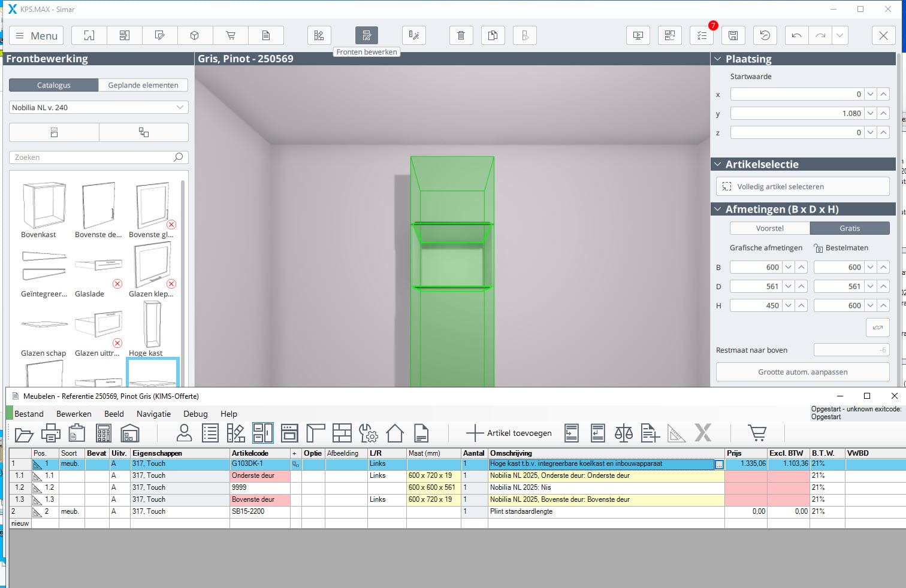Collapse the Plaatsing section

tap(717, 59)
